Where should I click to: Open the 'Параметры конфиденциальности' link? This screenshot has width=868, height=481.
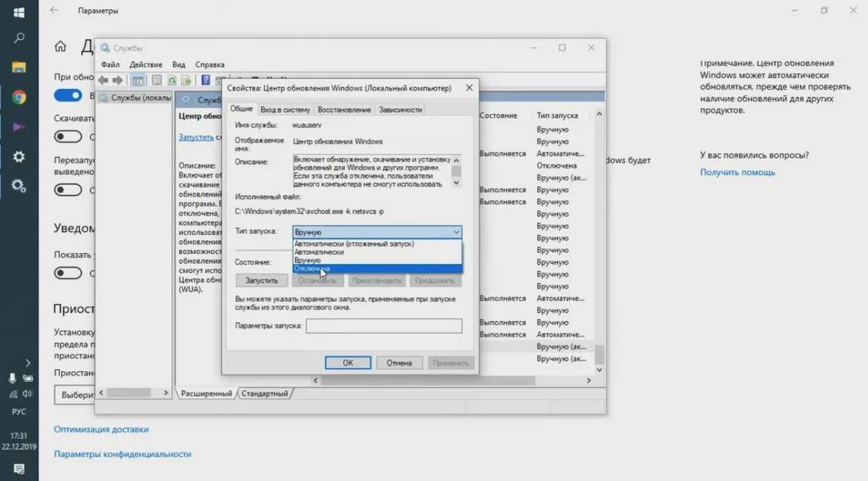[123, 454]
